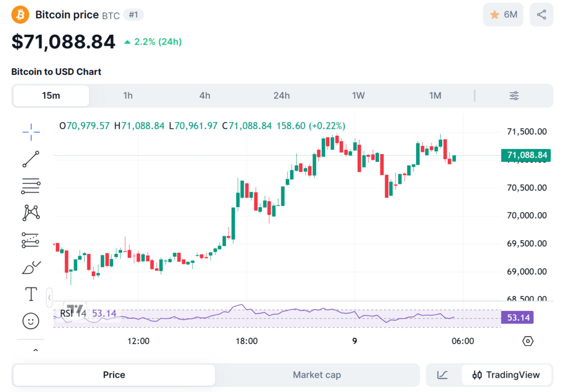The image size is (566, 392).
Task: Select the text annotation tool
Action: pos(31,294)
